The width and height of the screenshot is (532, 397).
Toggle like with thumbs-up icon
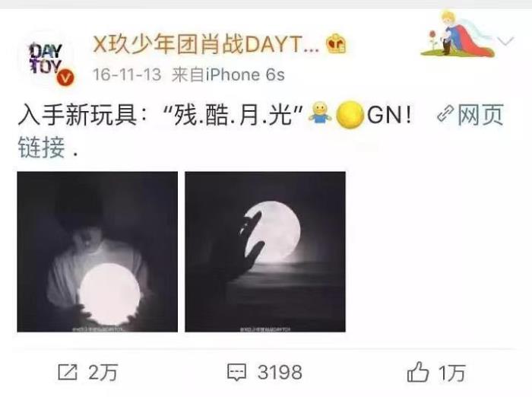[x=418, y=372]
